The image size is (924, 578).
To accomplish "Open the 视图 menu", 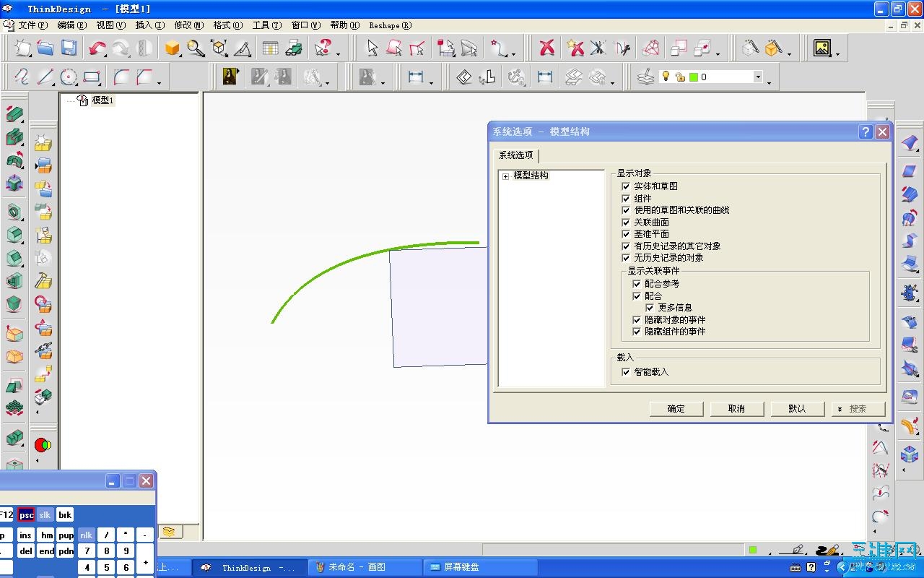I will (x=110, y=25).
